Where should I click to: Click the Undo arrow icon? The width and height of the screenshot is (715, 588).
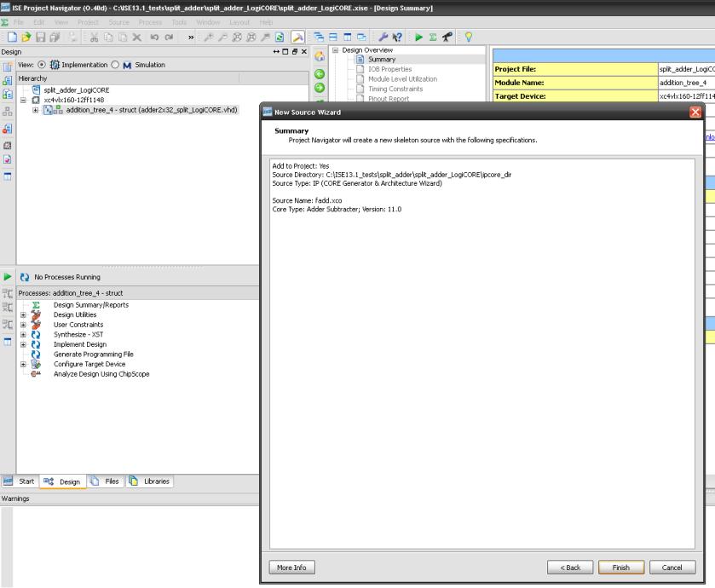[154, 37]
